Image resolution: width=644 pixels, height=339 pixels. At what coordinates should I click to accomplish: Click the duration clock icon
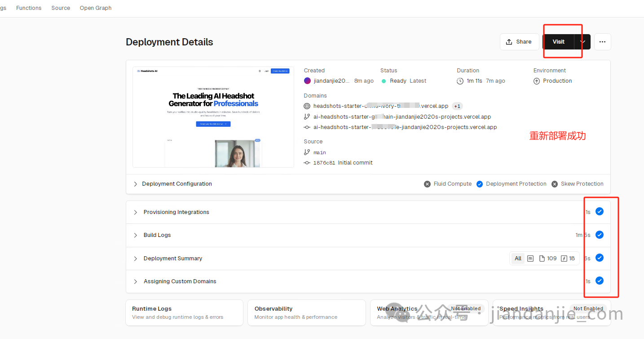[x=460, y=81]
